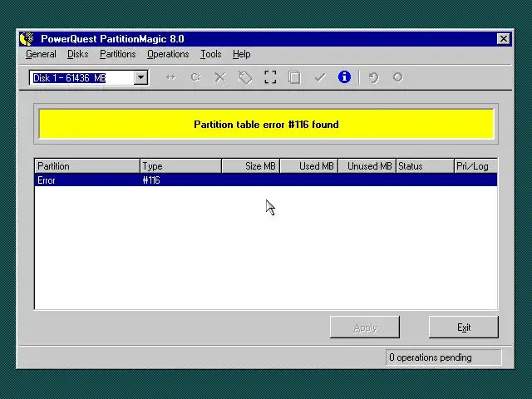Click the Create partition C: toolbar icon
532x399 pixels.
(196, 77)
